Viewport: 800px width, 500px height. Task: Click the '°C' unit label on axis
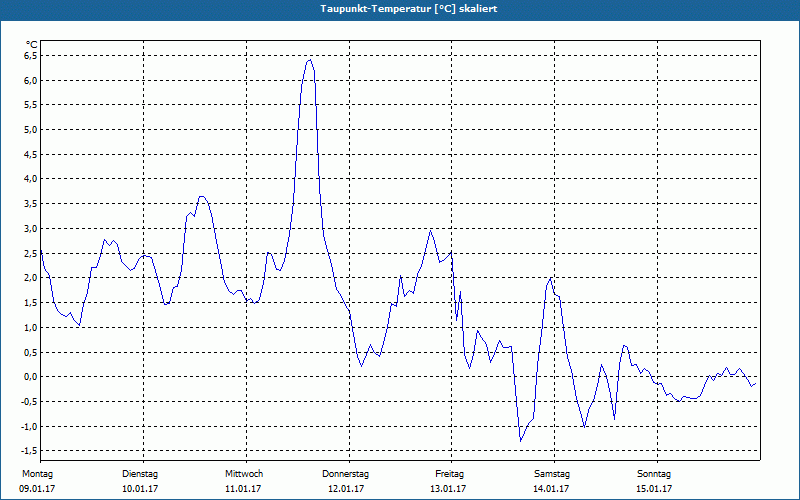[32, 45]
